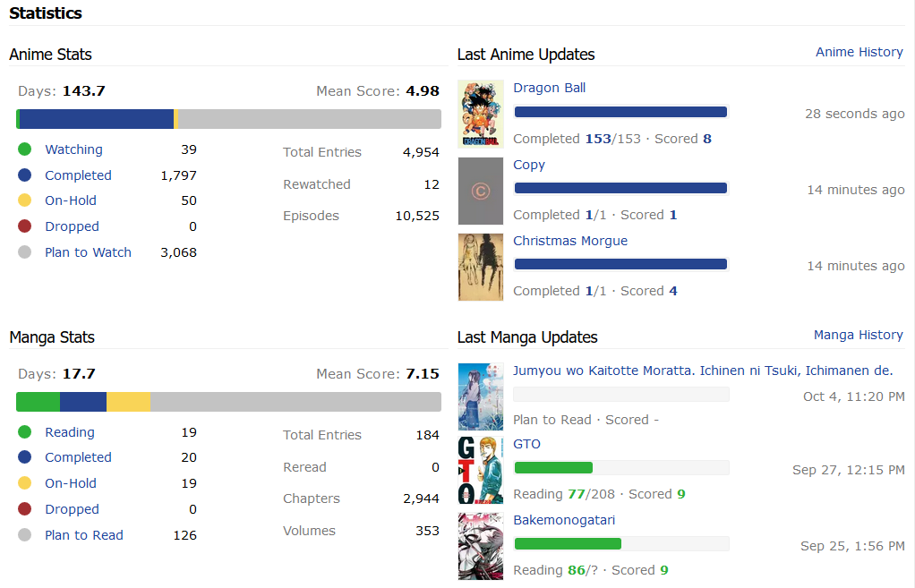Open the Plan to Watch list link

(x=88, y=252)
